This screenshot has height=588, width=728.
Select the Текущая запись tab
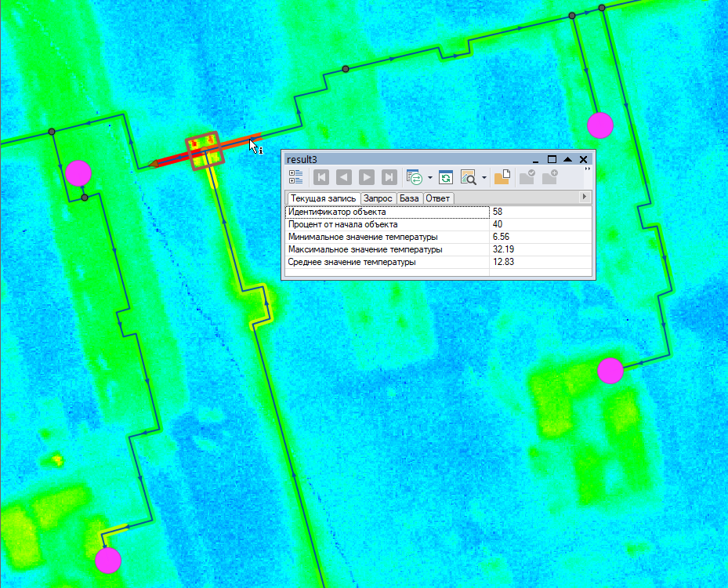point(323,198)
